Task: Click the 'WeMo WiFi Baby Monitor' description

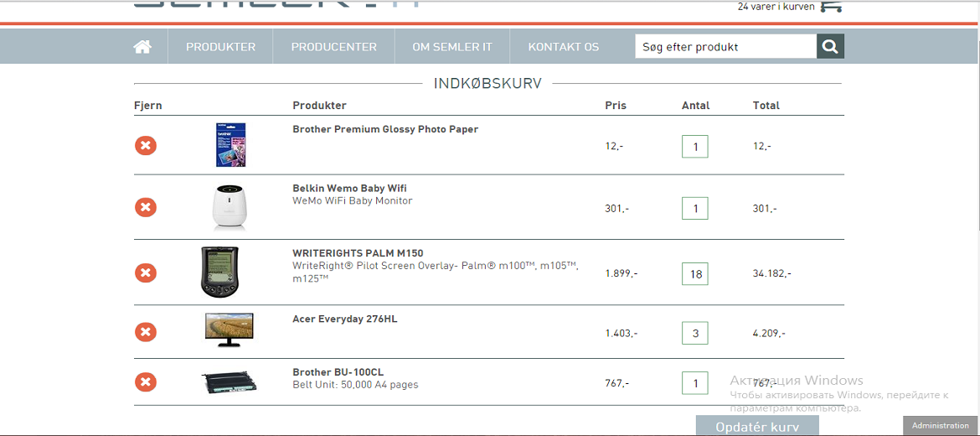Action: tap(353, 200)
